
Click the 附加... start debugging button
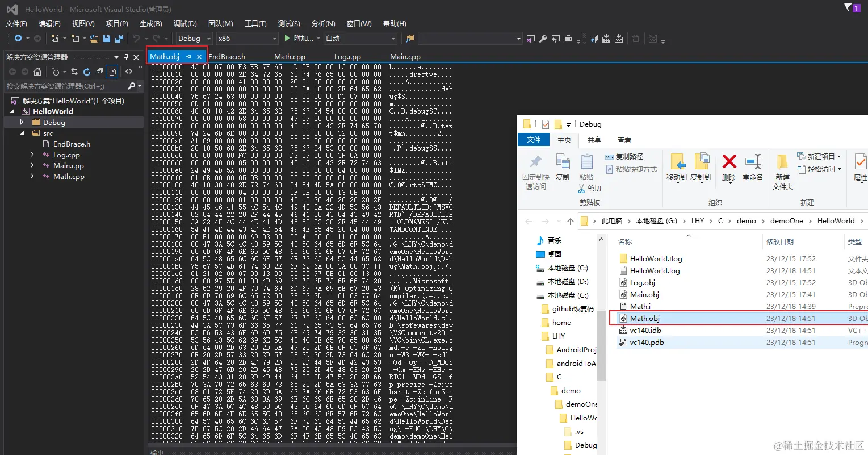tap(299, 38)
